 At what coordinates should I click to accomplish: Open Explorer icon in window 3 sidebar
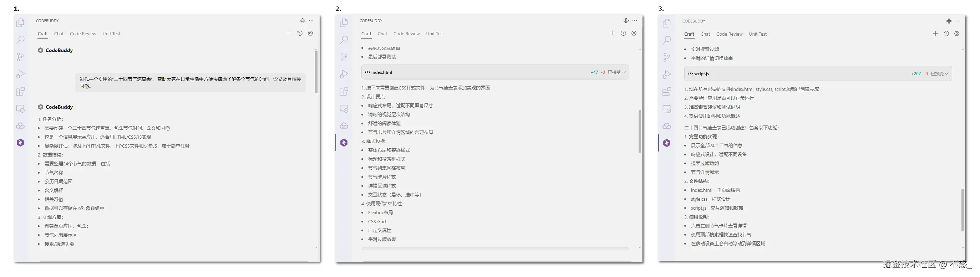(x=667, y=24)
